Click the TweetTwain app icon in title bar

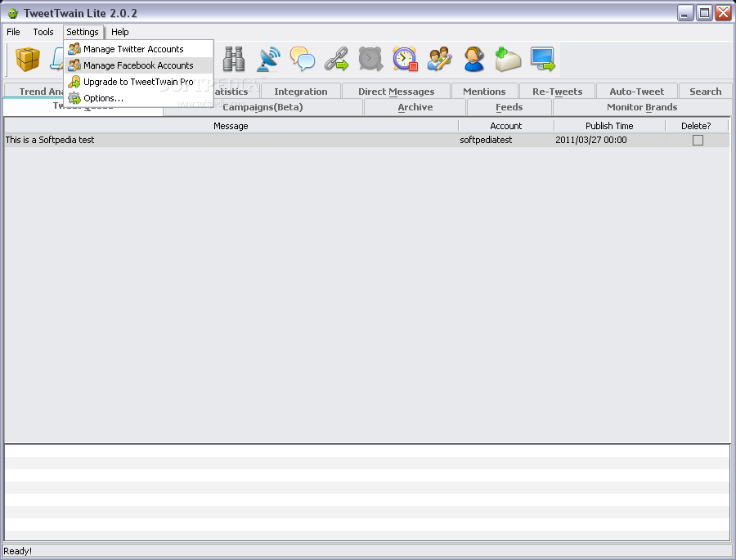click(x=13, y=13)
